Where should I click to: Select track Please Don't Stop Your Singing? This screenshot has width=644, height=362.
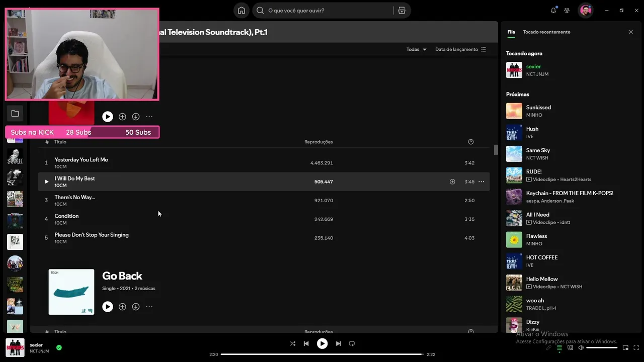264,238
